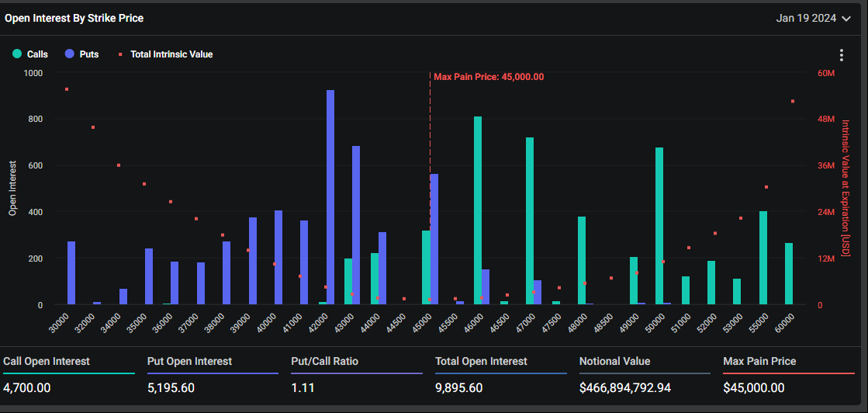Select the Max Pain Price stat card

[788, 374]
